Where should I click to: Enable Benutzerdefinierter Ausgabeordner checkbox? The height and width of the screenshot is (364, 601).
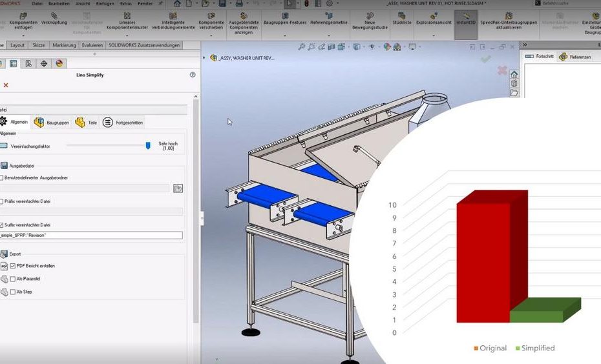(x=3, y=177)
